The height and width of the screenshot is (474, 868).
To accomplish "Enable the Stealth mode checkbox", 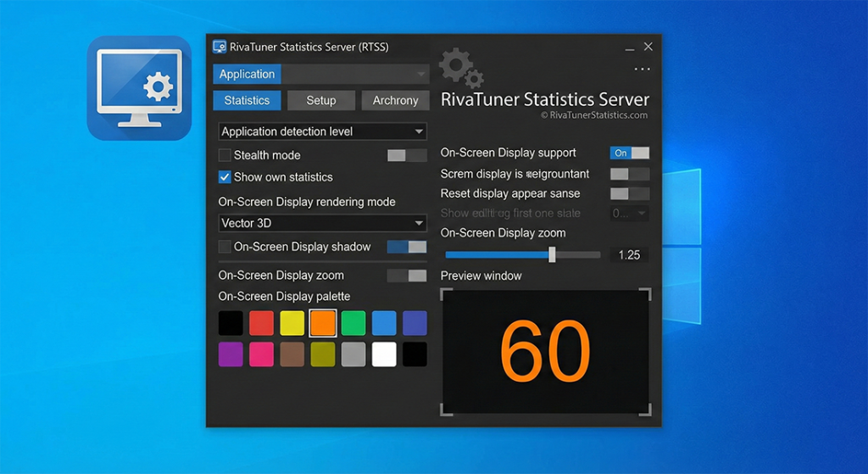I will coord(225,155).
